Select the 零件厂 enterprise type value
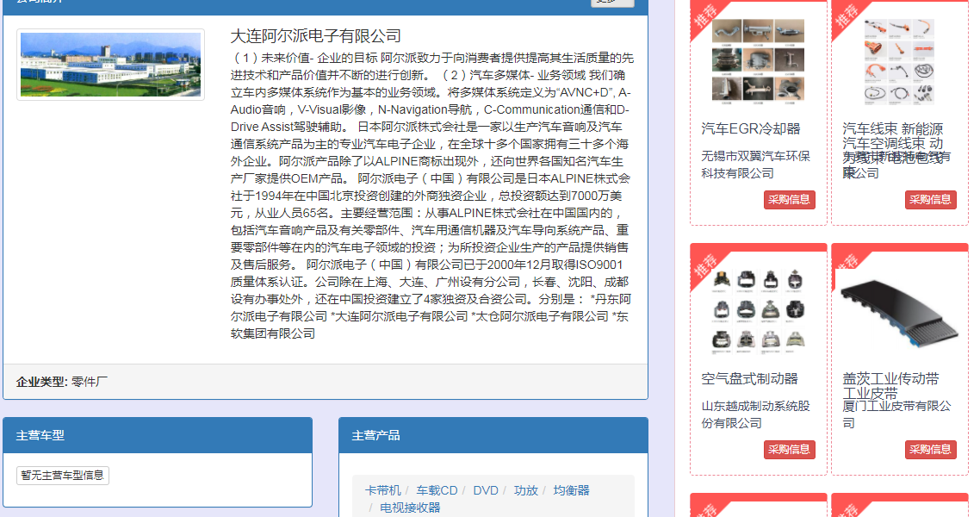The width and height of the screenshot is (980, 517). click(x=90, y=382)
